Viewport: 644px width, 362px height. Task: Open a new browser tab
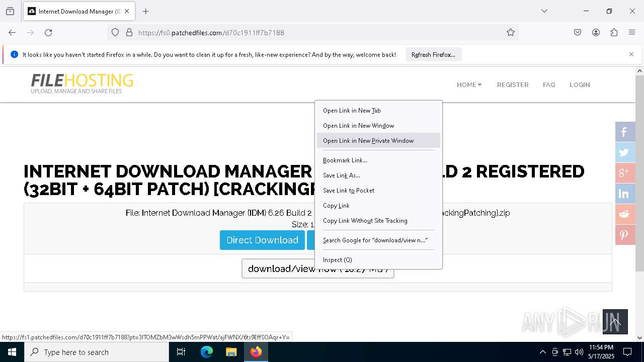pos(145,11)
